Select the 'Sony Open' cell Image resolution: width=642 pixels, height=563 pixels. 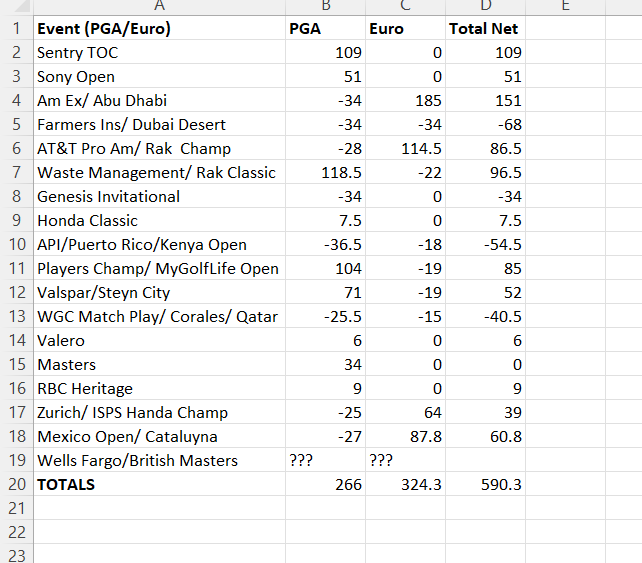pyautogui.click(x=159, y=76)
